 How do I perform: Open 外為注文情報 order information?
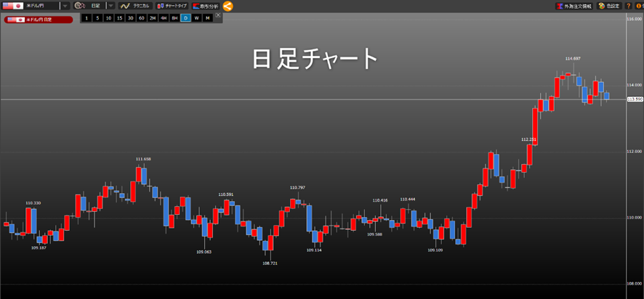574,6
